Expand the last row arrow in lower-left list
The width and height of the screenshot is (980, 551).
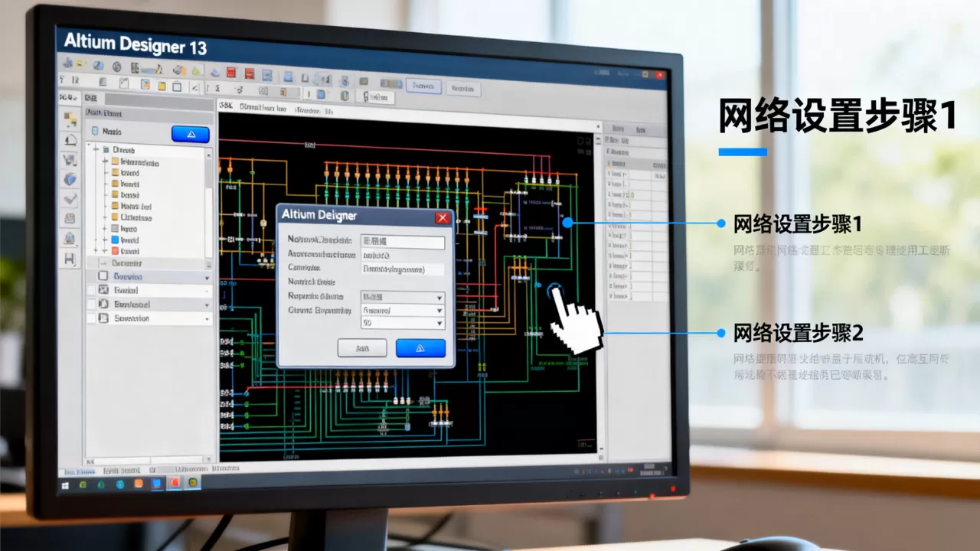(207, 318)
